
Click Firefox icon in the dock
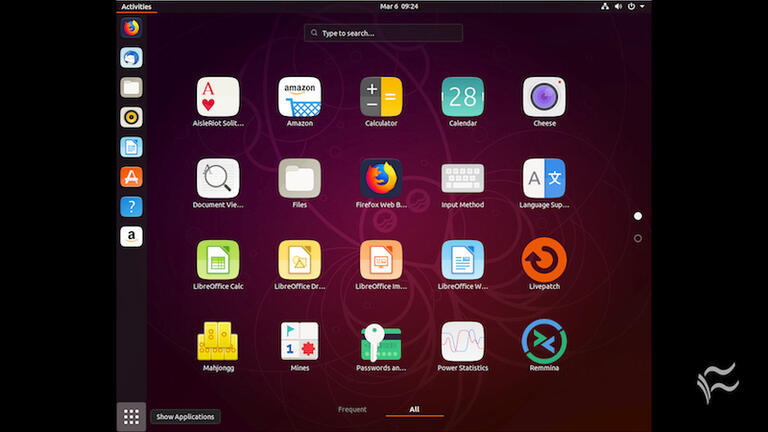(x=131, y=28)
